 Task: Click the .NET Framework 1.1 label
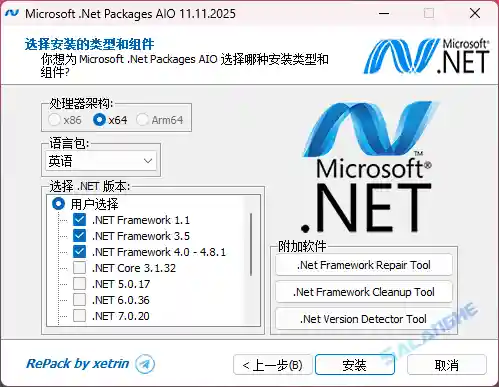point(141,220)
